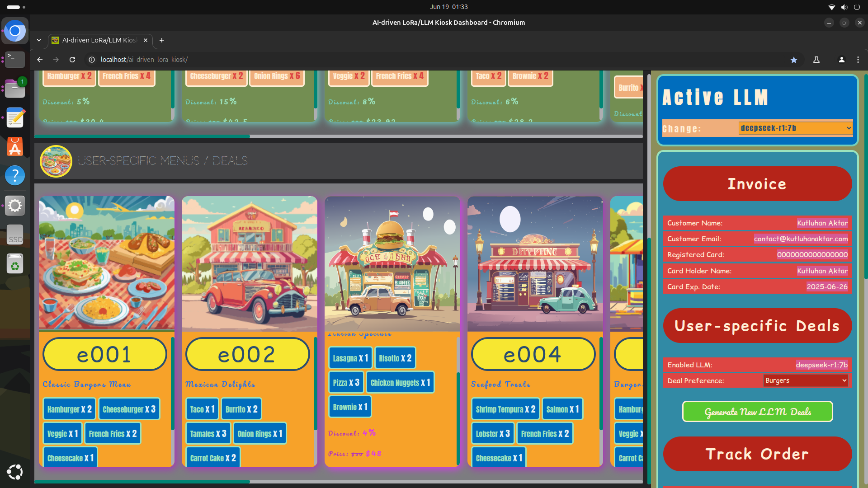This screenshot has width=868, height=488.
Task: Click the food platter menus logo icon
Action: [x=56, y=161]
